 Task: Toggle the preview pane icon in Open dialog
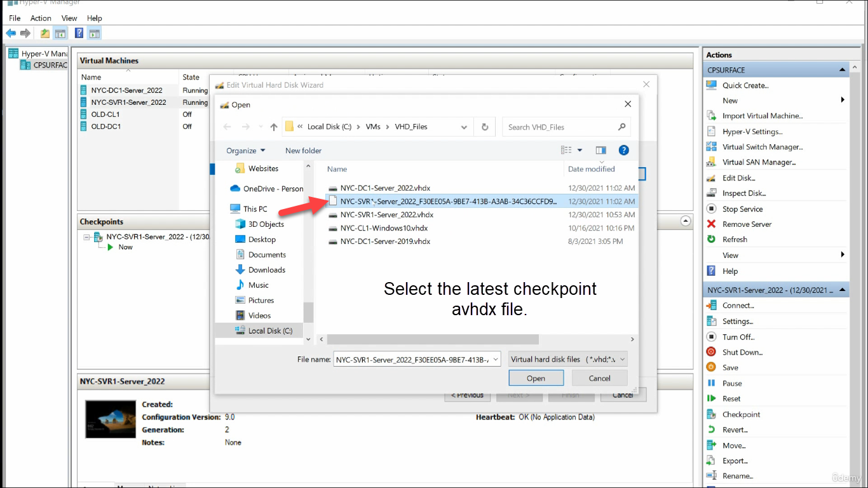point(601,151)
